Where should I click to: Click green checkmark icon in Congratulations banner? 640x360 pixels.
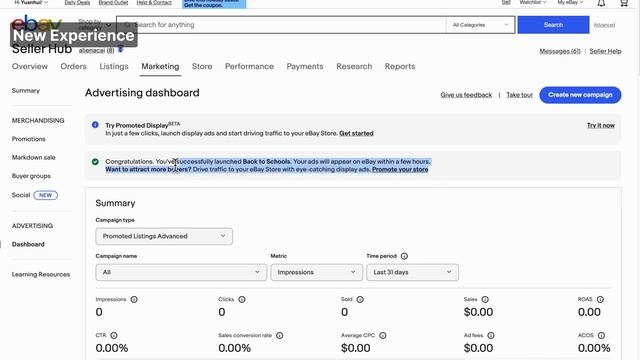pos(95,162)
